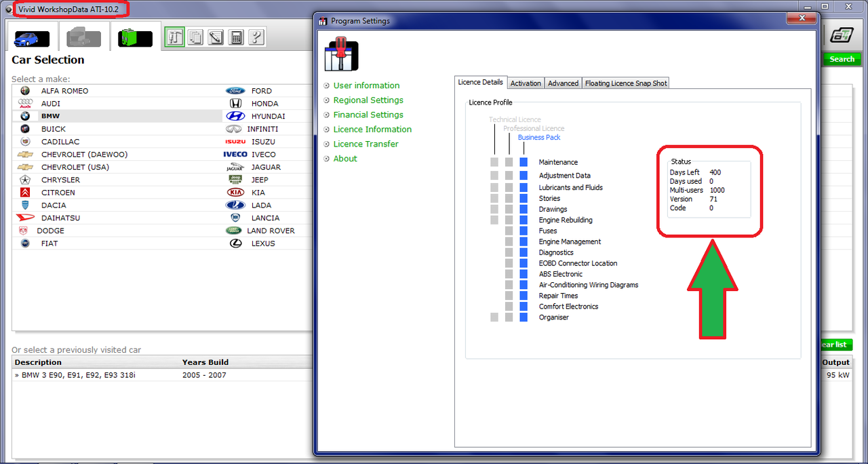Open Regional Settings
Screen dimensions: 868x464
tap(368, 100)
